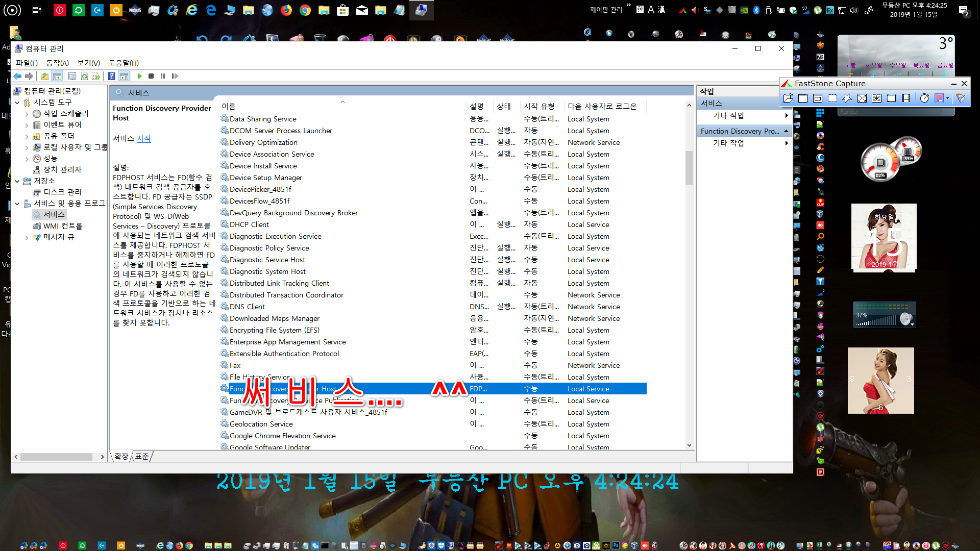Sort by 시작 유형 column header
980x551 pixels.
(x=542, y=106)
